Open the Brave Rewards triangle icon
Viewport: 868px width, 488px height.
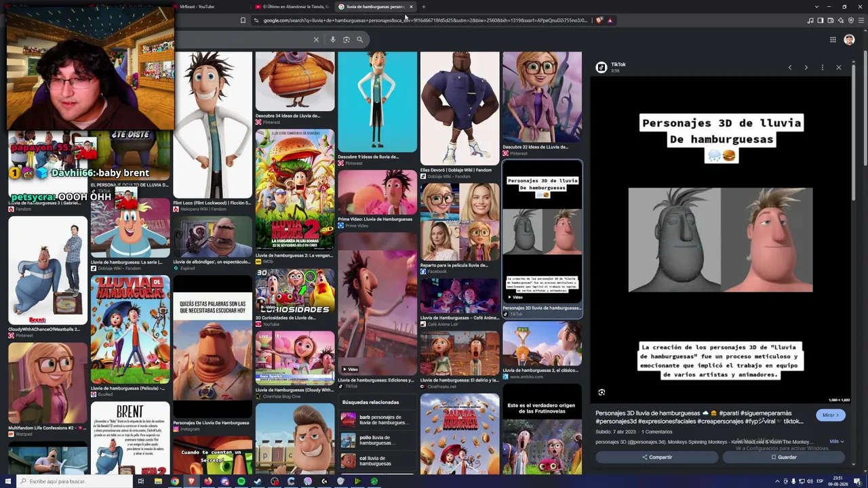(x=610, y=20)
